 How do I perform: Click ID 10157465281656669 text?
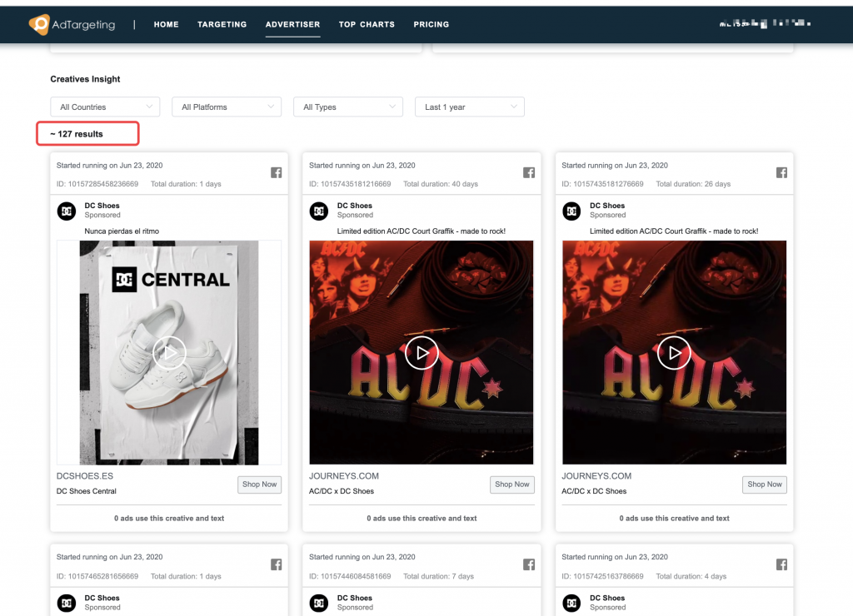pyautogui.click(x=97, y=576)
